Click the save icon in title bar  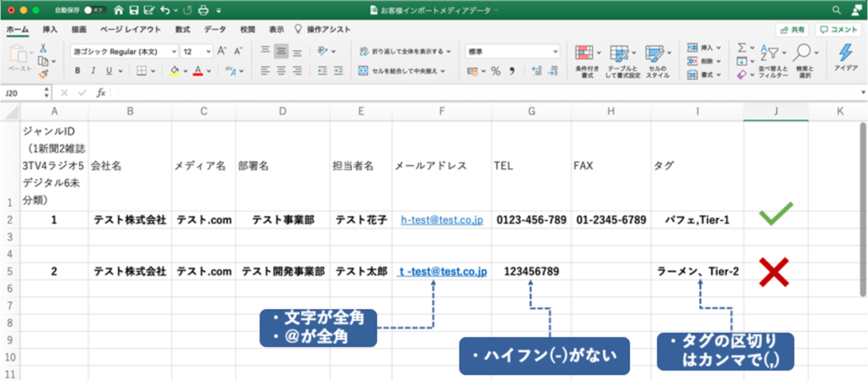coord(134,10)
